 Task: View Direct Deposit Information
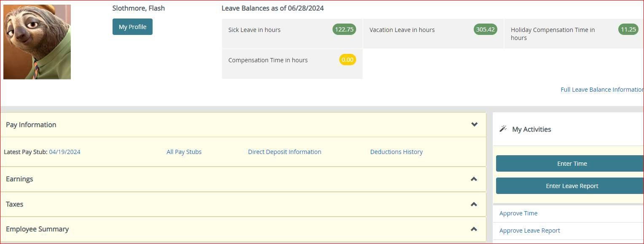pyautogui.click(x=284, y=151)
